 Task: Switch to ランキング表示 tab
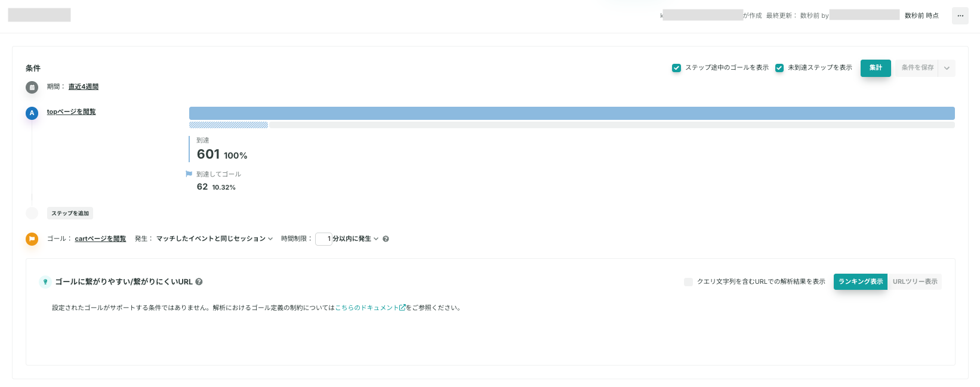[x=861, y=281]
